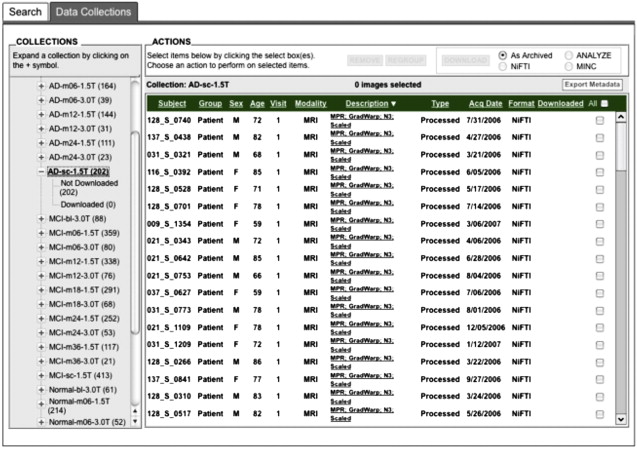The image size is (637, 449).
Task: Switch to the Search tab
Action: pos(25,12)
